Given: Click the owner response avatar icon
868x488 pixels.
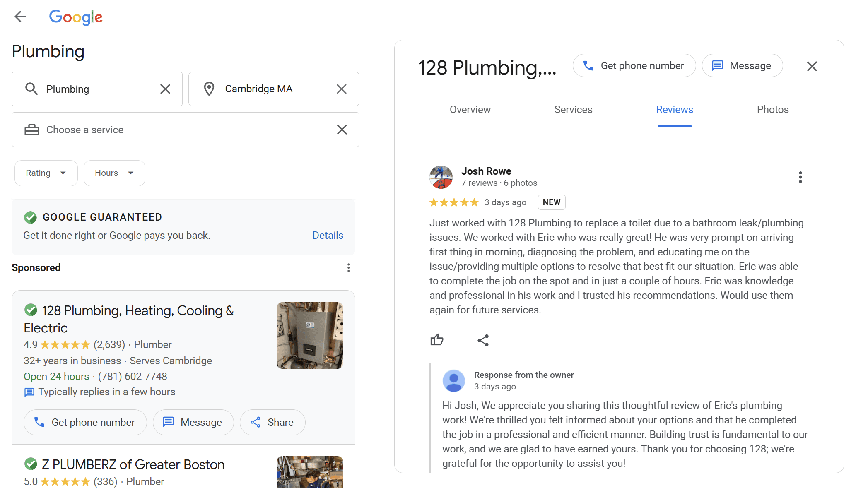Looking at the screenshot, I should (454, 381).
